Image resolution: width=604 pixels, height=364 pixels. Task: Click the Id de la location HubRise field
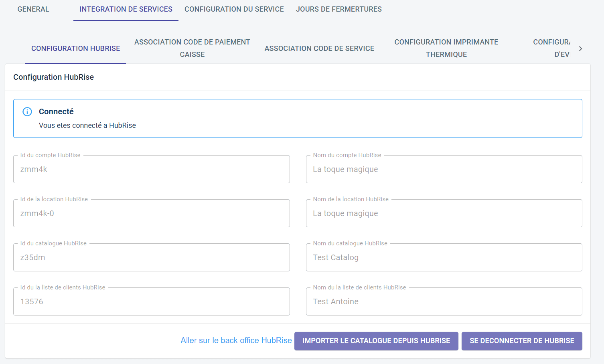(151, 214)
